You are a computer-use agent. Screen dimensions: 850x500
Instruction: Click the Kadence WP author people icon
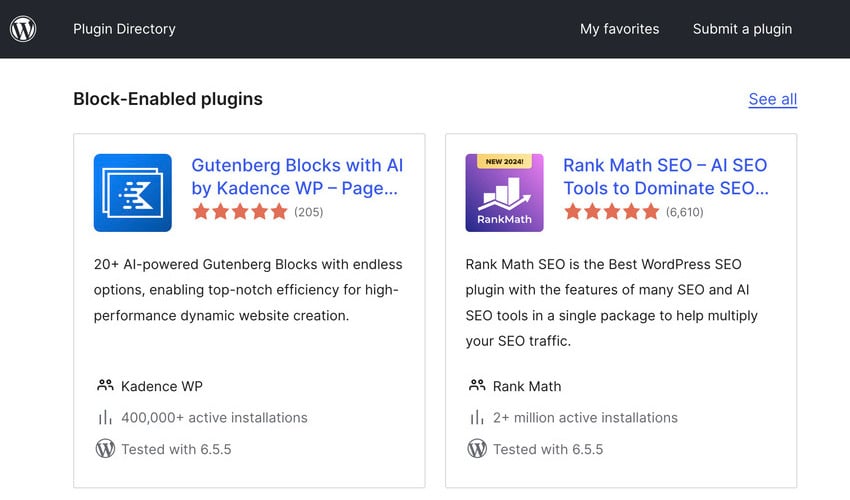point(105,386)
